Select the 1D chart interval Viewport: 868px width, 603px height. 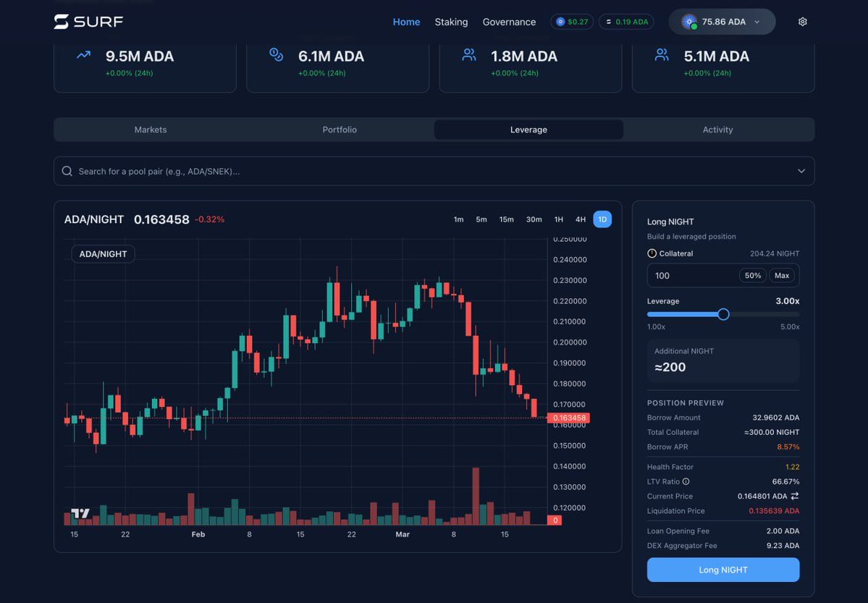[602, 219]
